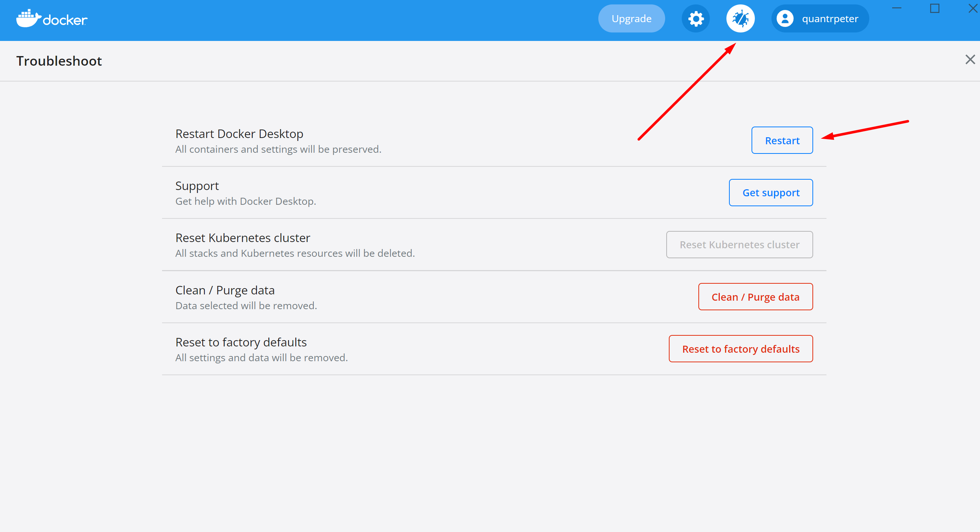This screenshot has height=532, width=980.
Task: Click "All stacks and Kubernetes resources will be deleted."
Action: pyautogui.click(x=295, y=254)
